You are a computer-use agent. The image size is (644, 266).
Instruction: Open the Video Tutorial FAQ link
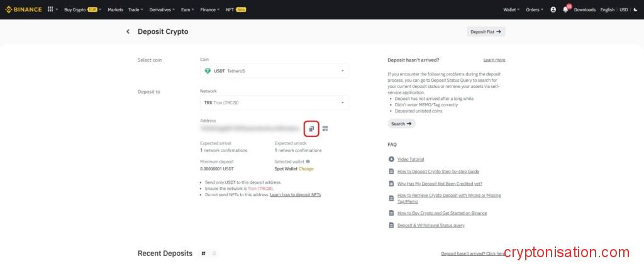click(x=410, y=159)
